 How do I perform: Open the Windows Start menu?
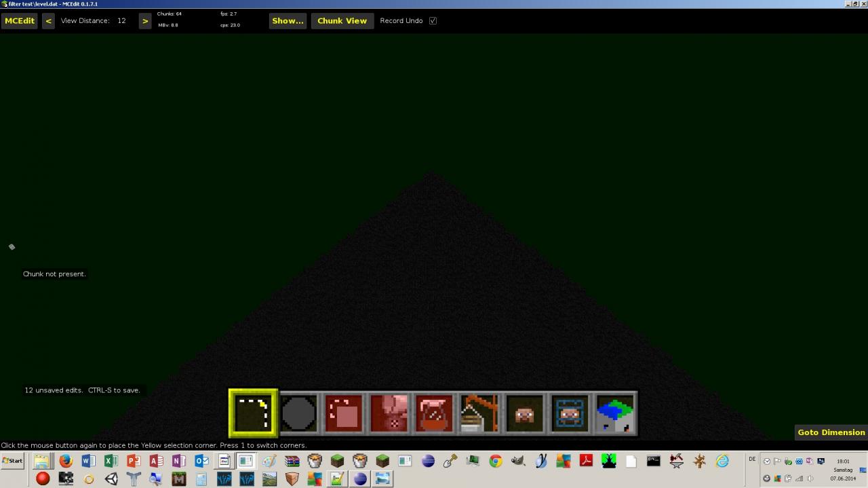(12, 461)
